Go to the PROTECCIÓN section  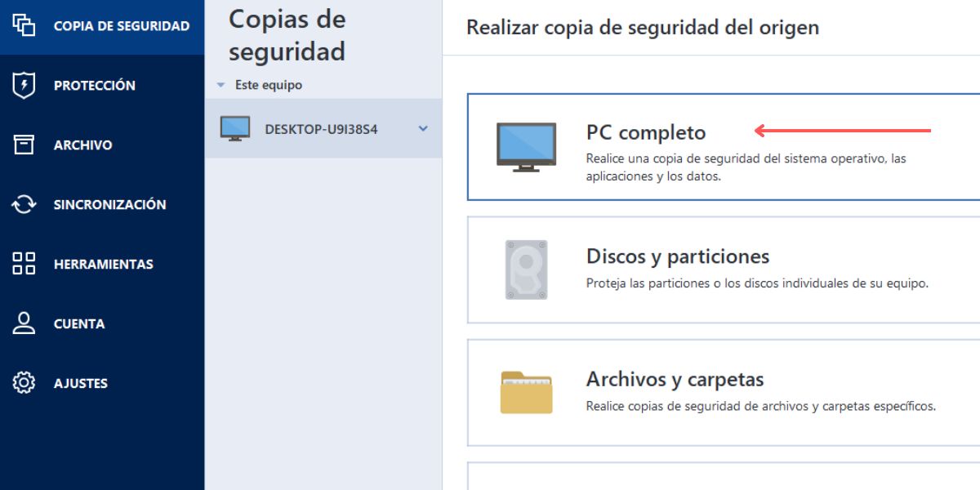click(x=102, y=85)
